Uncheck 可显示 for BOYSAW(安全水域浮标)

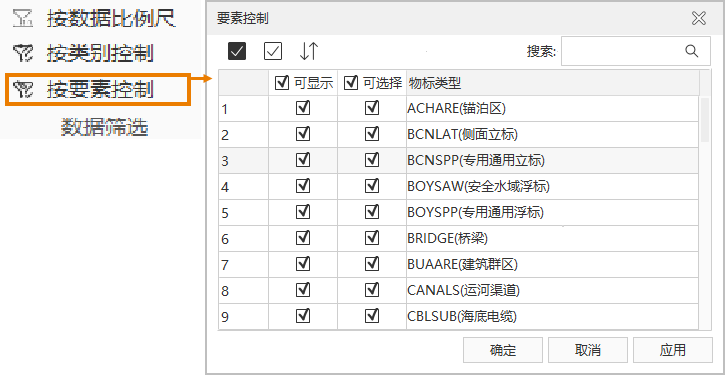[x=303, y=186]
